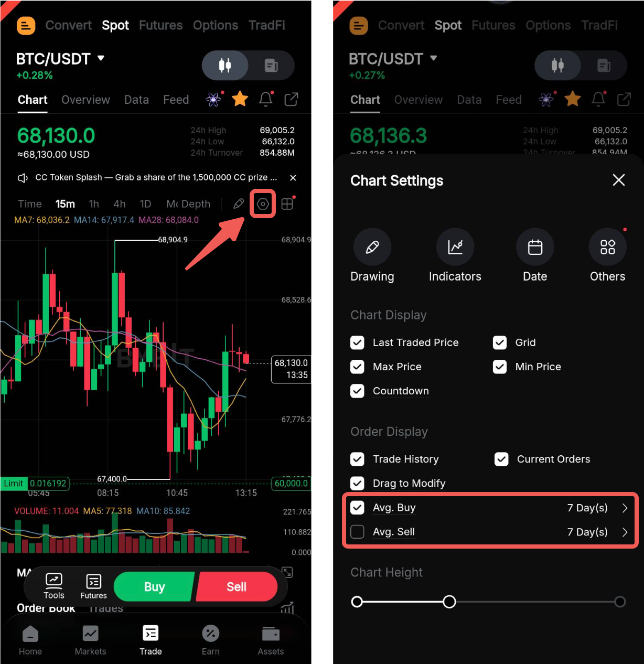Open chart settings hexagon icon
644x664 pixels.
point(263,204)
